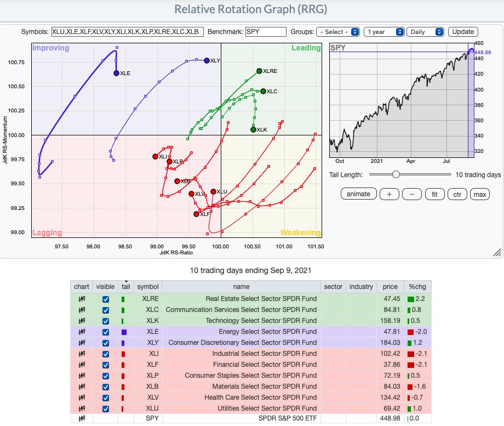Click the Update button
The image size is (504, 426).
pos(463,32)
